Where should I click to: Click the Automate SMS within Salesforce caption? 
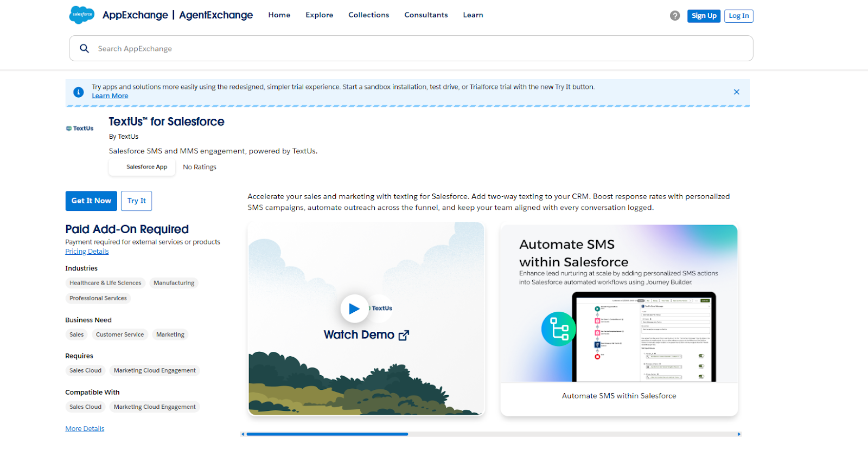click(x=619, y=396)
